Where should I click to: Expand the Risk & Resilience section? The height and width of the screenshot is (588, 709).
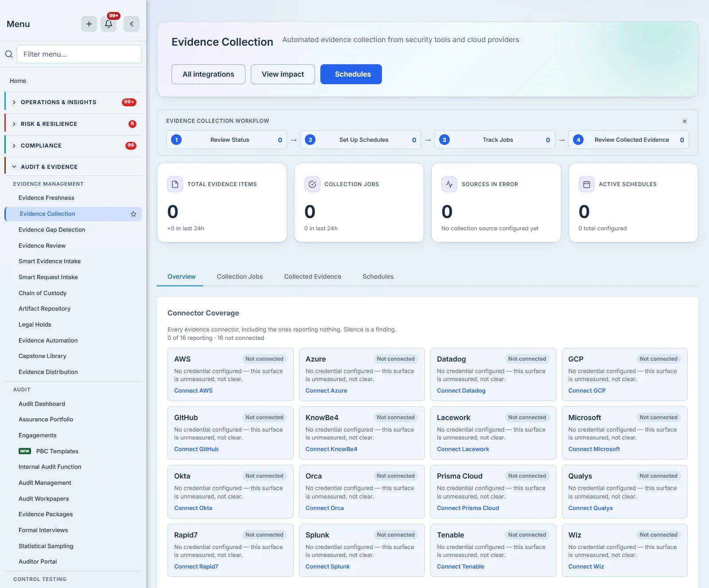click(73, 124)
